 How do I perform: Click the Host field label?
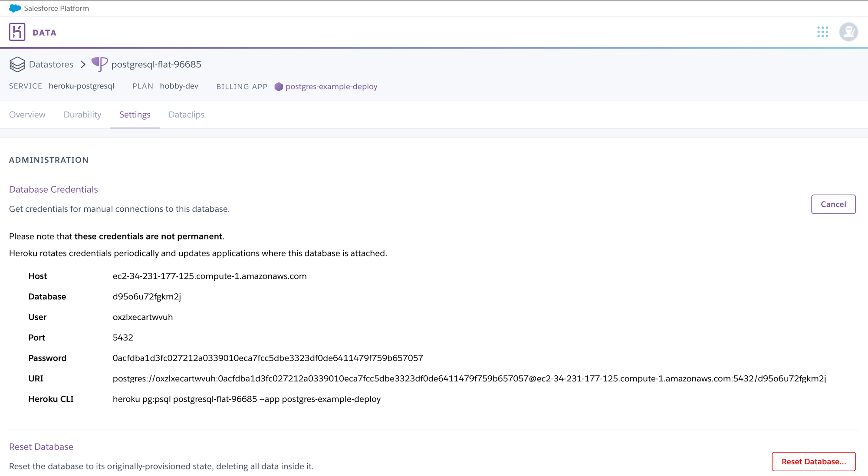(38, 276)
